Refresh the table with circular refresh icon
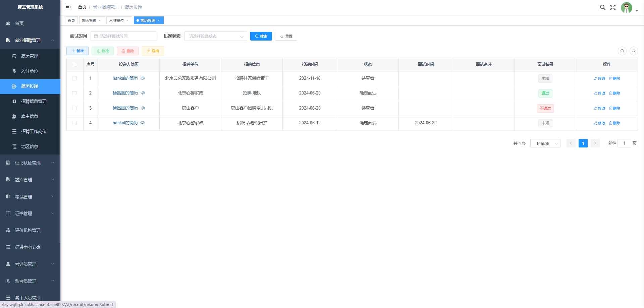The height and width of the screenshot is (308, 644). pos(634,51)
